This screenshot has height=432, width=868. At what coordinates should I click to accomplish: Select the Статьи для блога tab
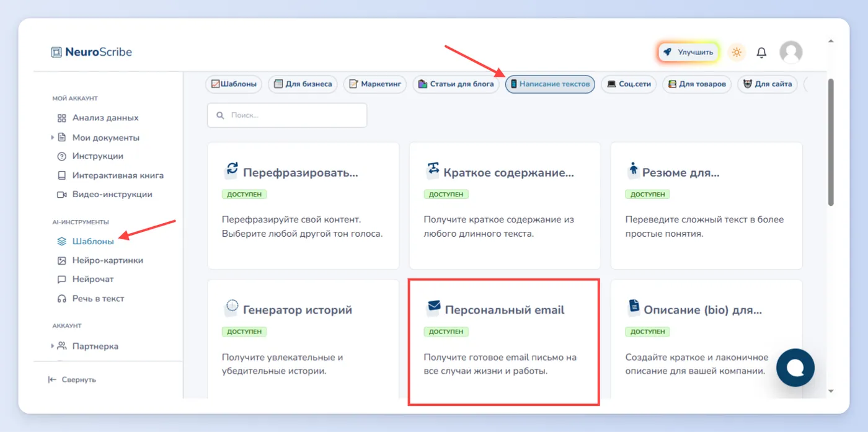click(x=456, y=84)
